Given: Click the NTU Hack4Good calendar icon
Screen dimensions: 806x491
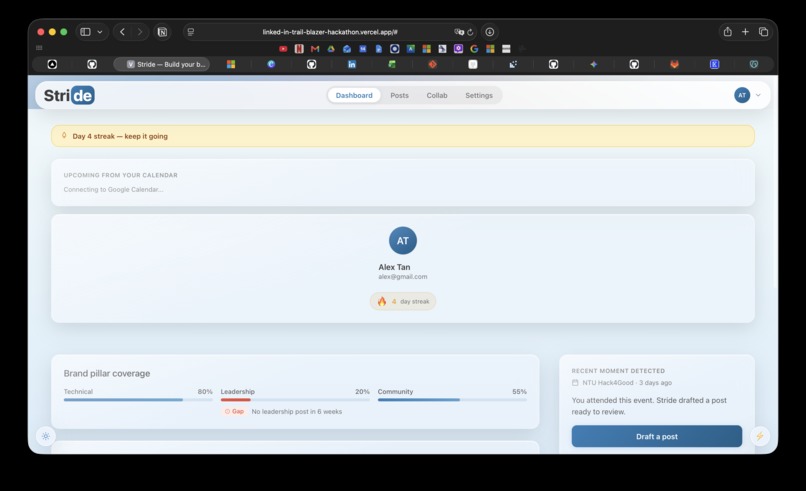Looking at the screenshot, I should pos(575,383).
